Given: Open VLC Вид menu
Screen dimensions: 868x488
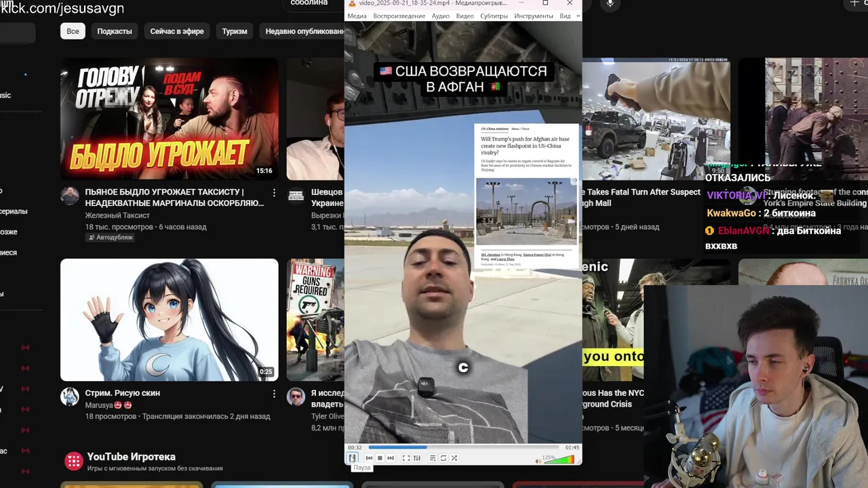Looking at the screenshot, I should [x=565, y=16].
